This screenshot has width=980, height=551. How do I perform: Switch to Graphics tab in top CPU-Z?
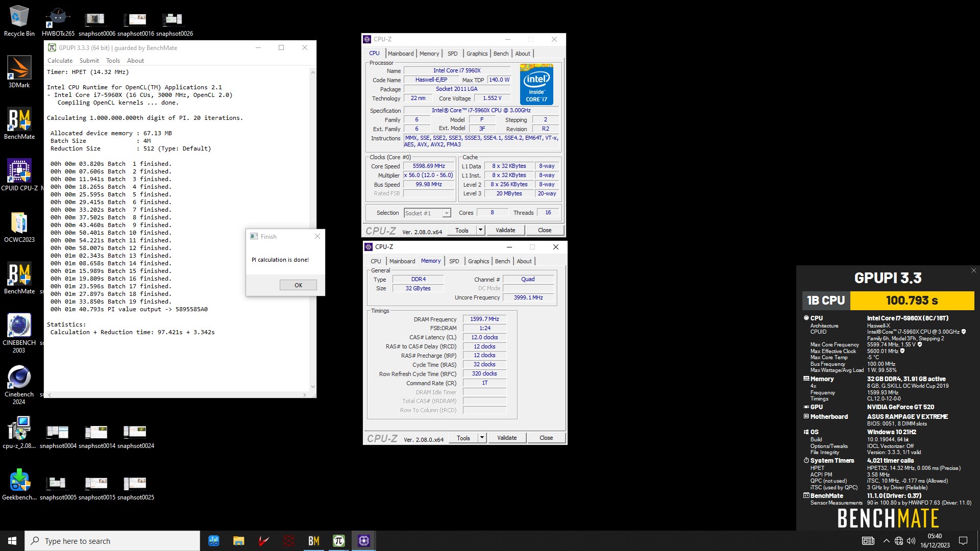coord(477,54)
